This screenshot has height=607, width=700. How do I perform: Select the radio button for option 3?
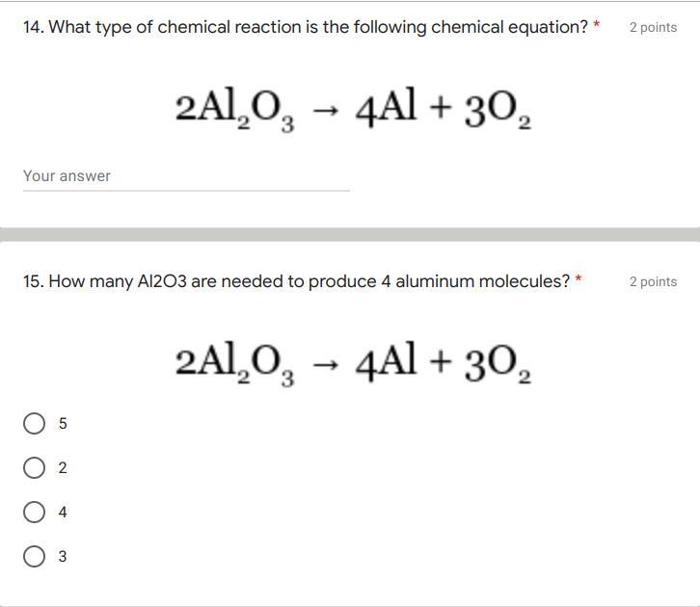[x=34, y=557]
